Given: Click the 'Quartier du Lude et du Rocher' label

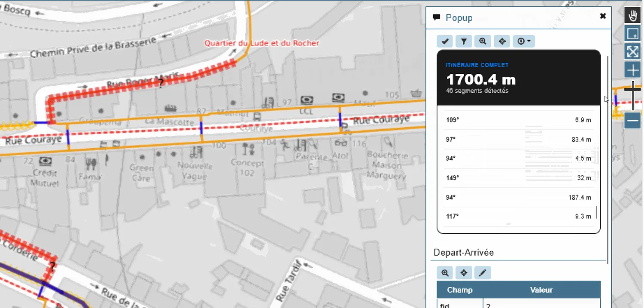Looking at the screenshot, I should [262, 43].
